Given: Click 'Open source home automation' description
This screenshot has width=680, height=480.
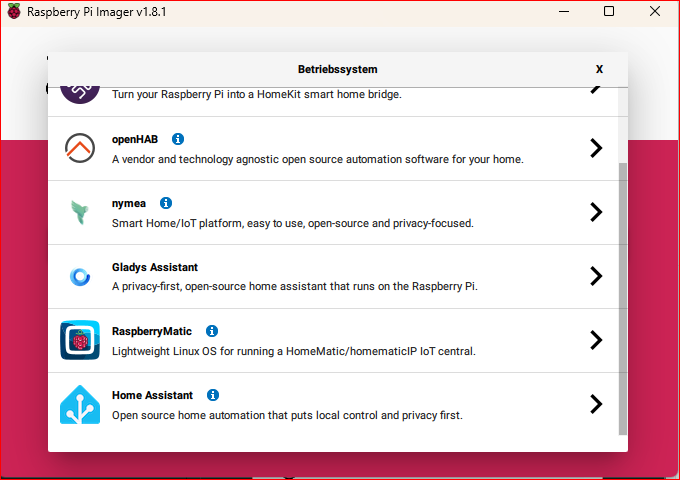Looking at the screenshot, I should (x=287, y=415).
